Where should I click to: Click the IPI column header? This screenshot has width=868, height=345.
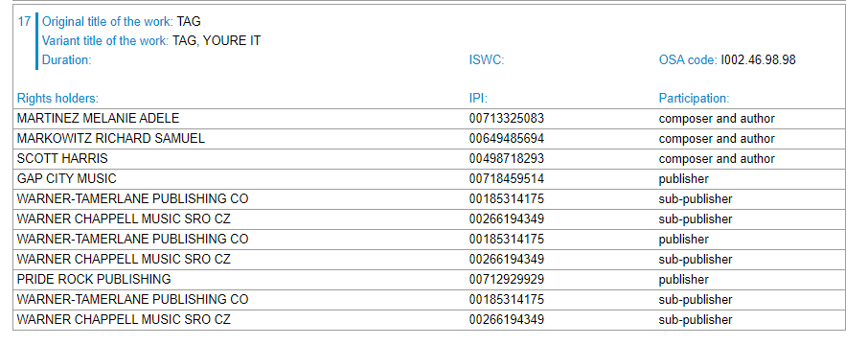[478, 99]
